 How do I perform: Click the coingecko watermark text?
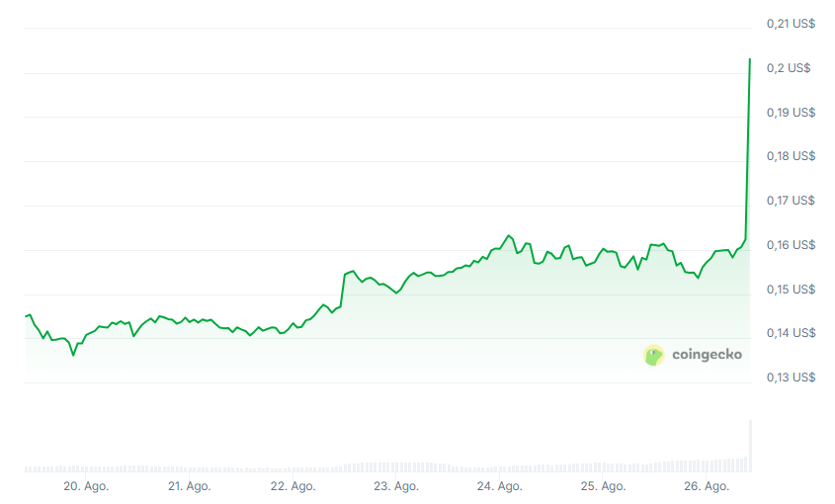pyautogui.click(x=707, y=355)
